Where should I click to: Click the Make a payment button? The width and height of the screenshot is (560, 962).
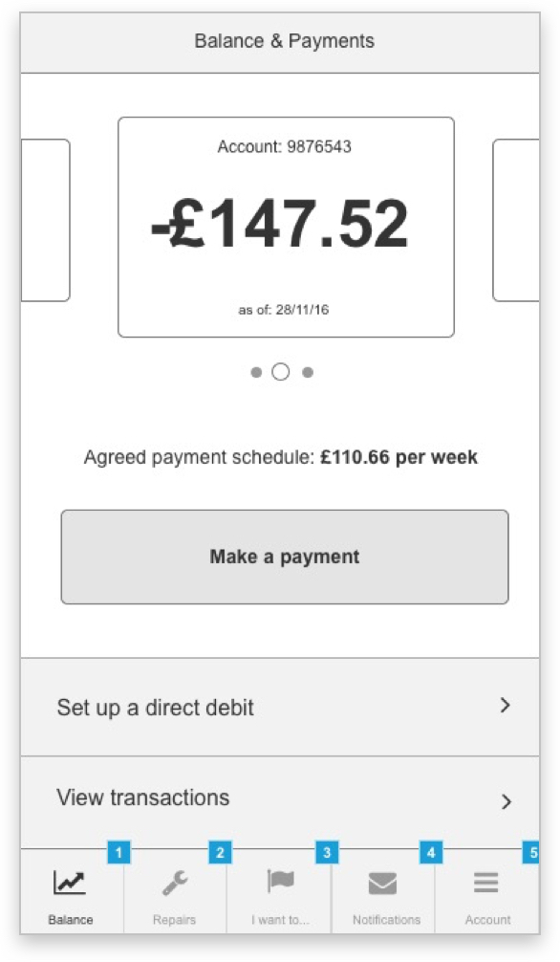(285, 558)
